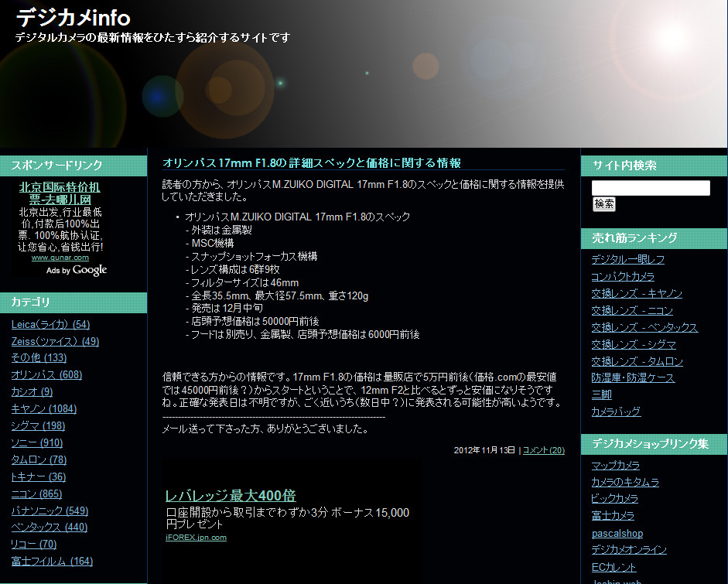The width and height of the screenshot is (728, 584).
Task: Open the デジタル一眼レフ ranking link
Action: pos(627,259)
